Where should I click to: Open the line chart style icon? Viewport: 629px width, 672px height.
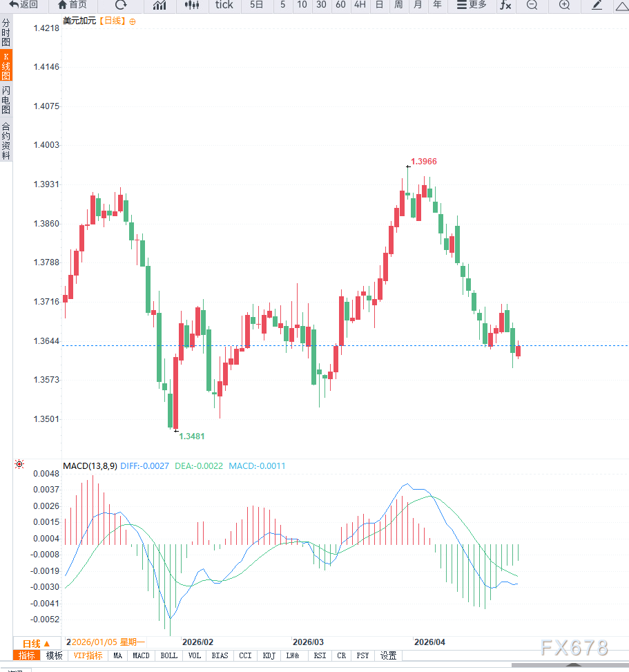(159, 5)
